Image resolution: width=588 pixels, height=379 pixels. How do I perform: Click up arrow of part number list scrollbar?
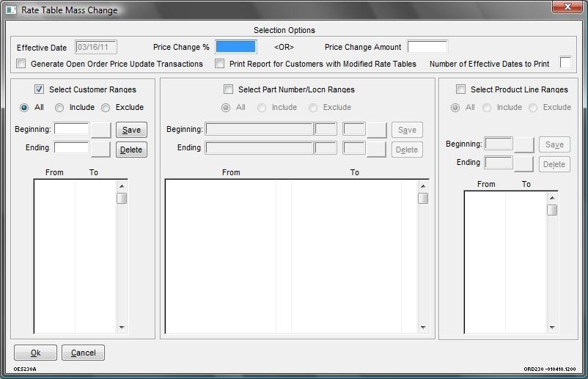pos(423,186)
